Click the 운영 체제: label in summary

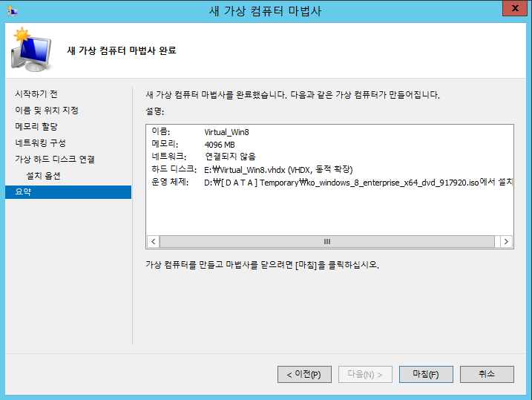[x=170, y=182]
